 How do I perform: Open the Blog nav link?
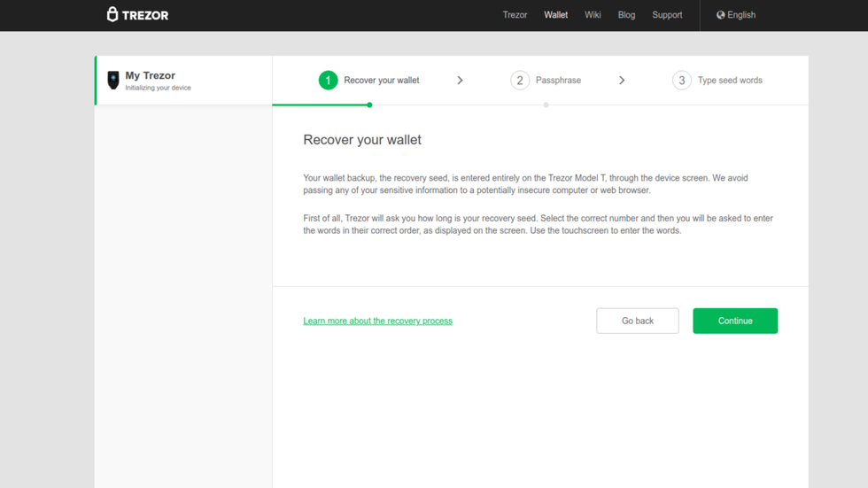pyautogui.click(x=626, y=15)
